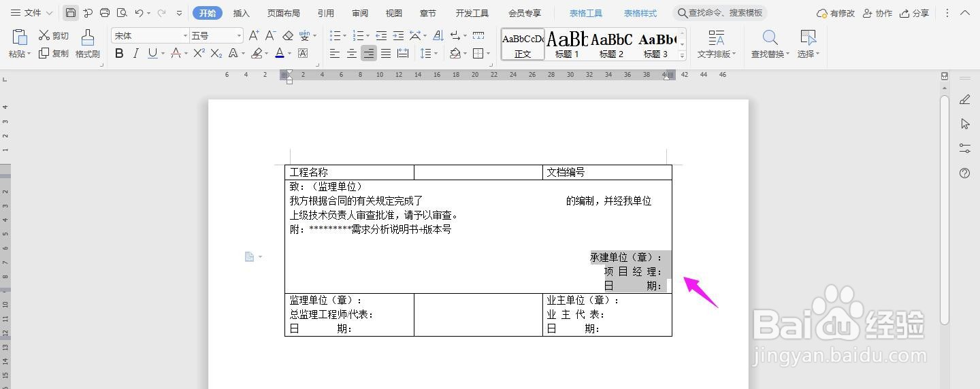Click the Increase Indent icon

(x=398, y=35)
